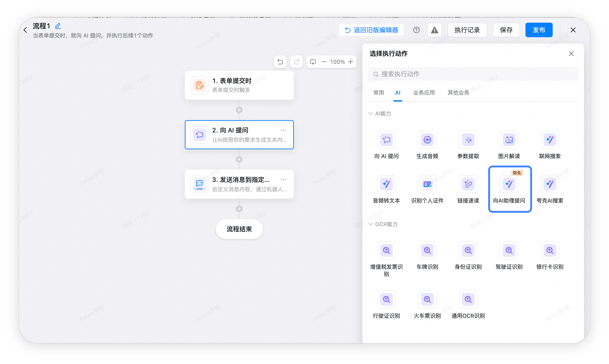609x364 pixels.
Task: Click 返回旧版编辑器 link
Action: 371,30
